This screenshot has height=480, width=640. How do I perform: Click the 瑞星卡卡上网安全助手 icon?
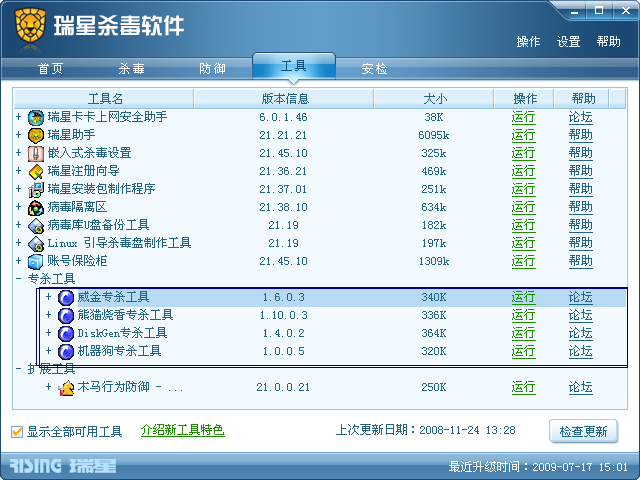[36, 118]
